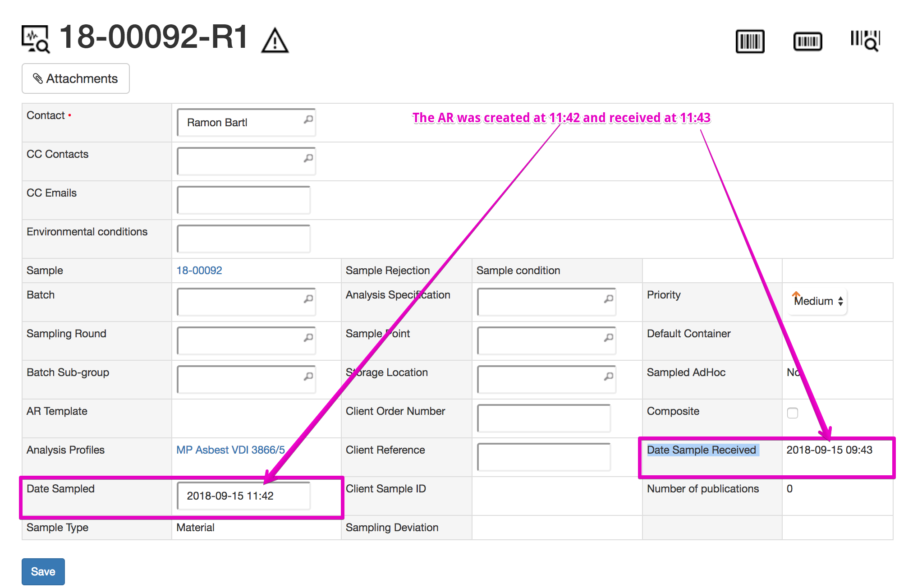This screenshot has width=899, height=588.
Task: Click the CC Contacts search magnifier
Action: [x=308, y=158]
